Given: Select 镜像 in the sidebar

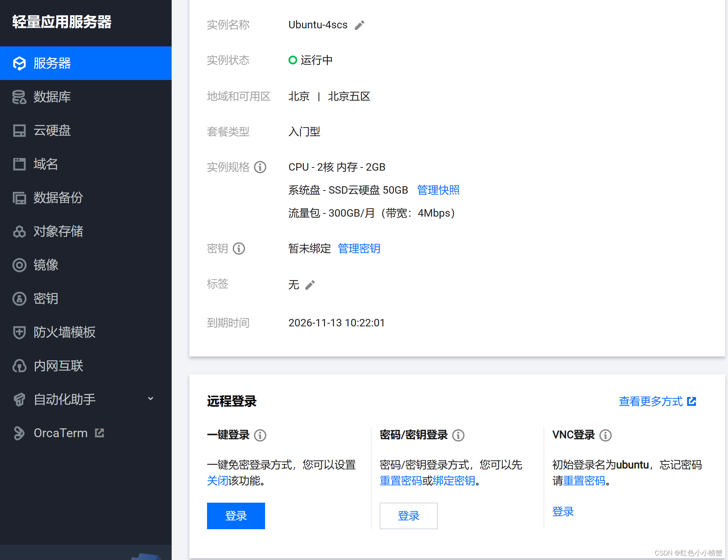Looking at the screenshot, I should 86,265.
